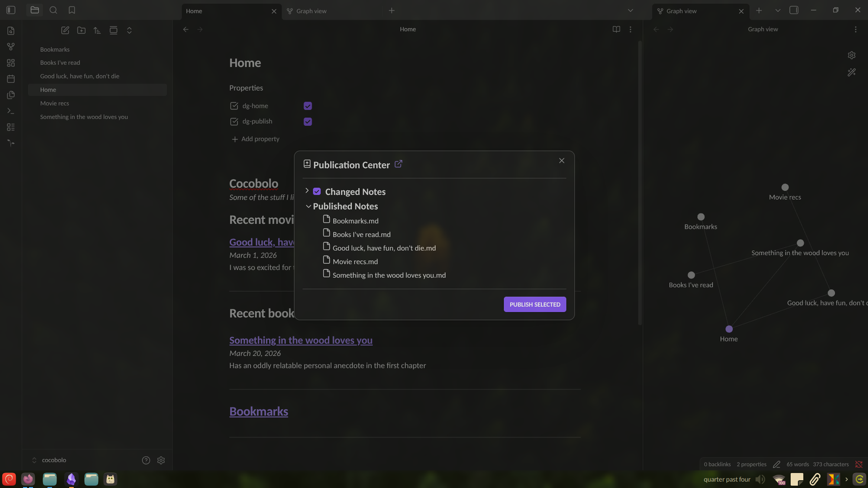Create a new folder in file explorer
Viewport: 868px width, 488px height.
coord(82,30)
